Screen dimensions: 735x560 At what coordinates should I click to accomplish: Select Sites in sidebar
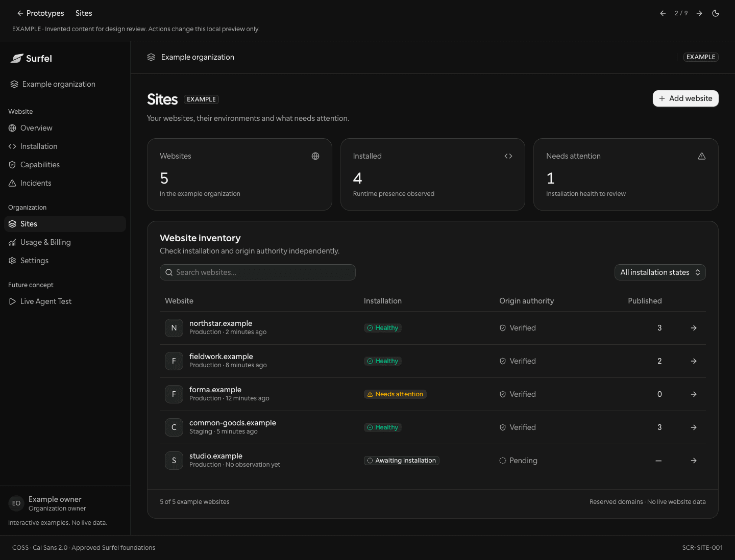pos(65,224)
